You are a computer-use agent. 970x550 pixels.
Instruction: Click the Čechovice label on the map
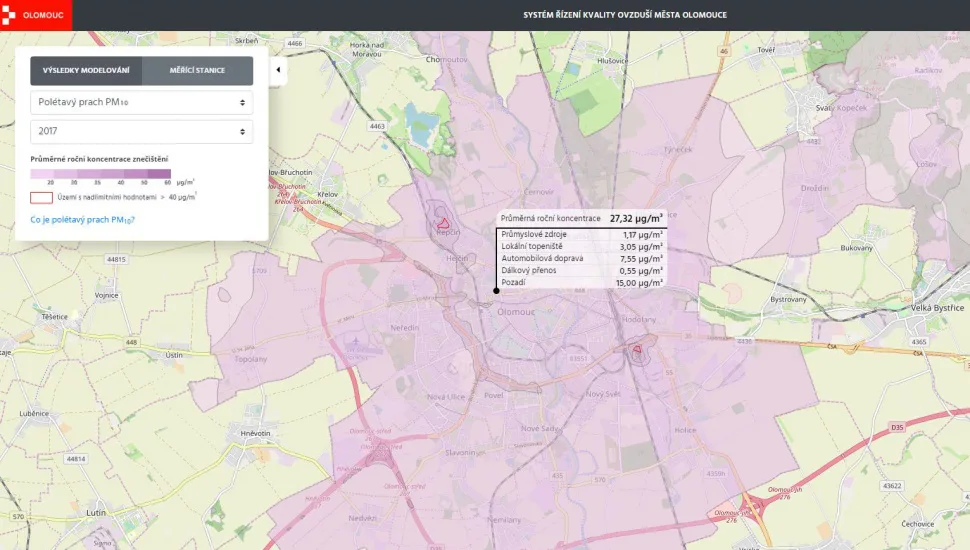click(917, 524)
